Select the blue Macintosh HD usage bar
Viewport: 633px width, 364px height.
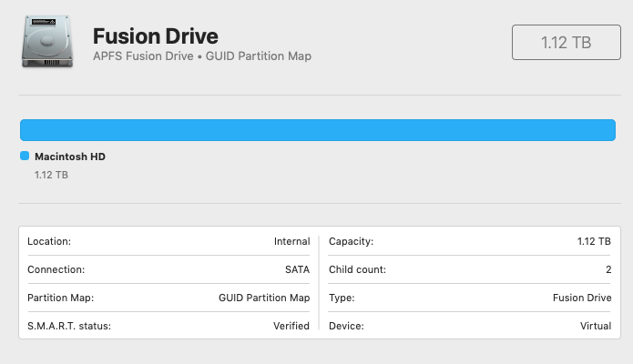[318, 130]
